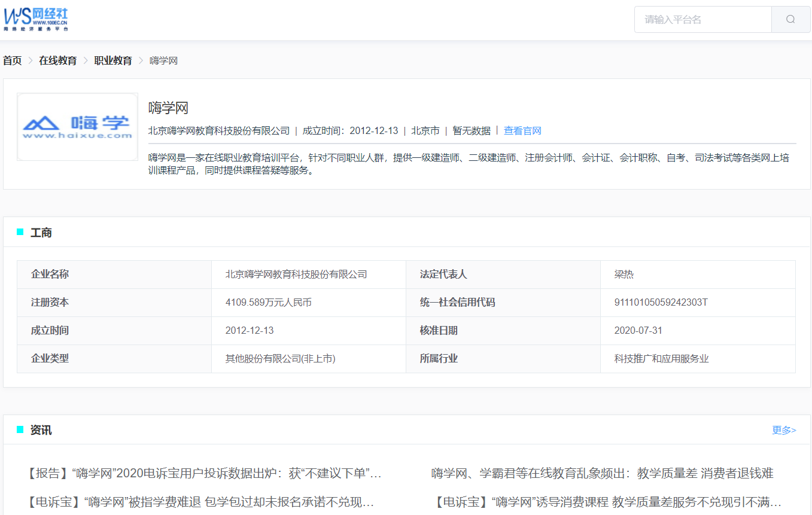
Task: Open 更多> news link
Action: point(784,430)
